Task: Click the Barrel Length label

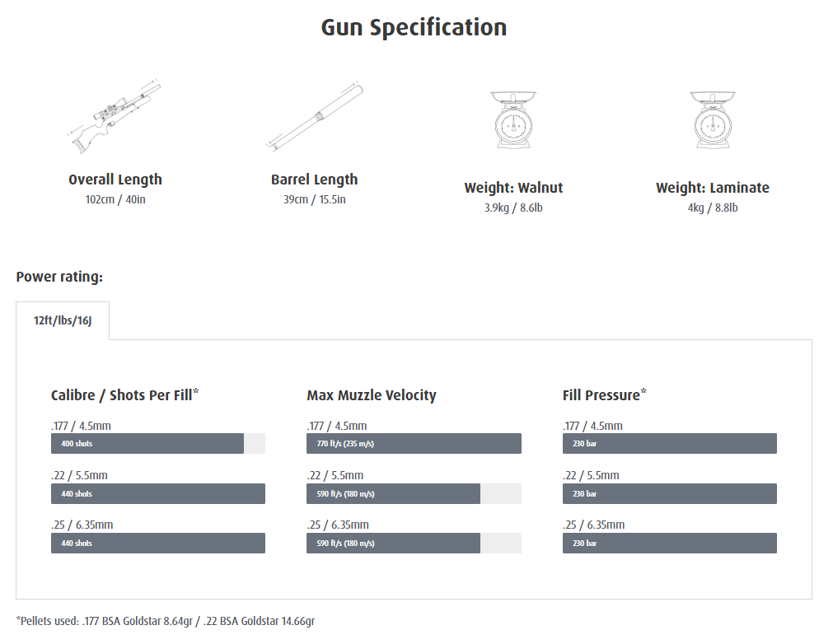Action: tap(315, 180)
